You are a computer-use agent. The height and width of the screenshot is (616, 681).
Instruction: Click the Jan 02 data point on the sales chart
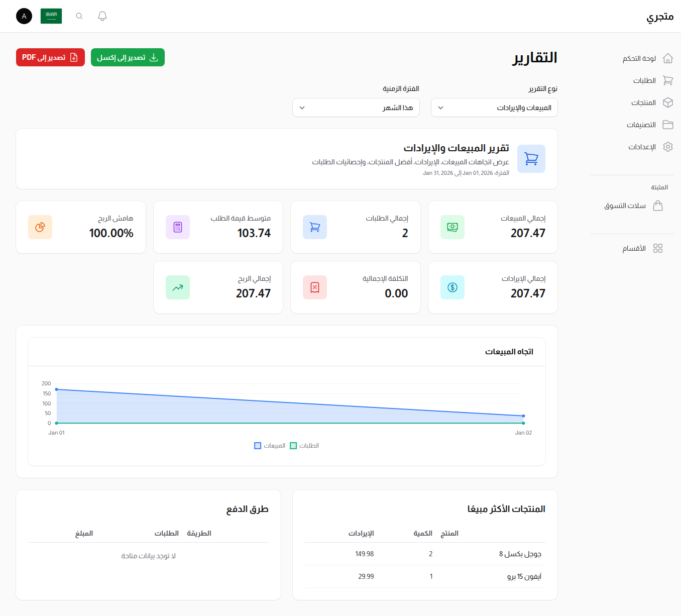click(x=523, y=416)
